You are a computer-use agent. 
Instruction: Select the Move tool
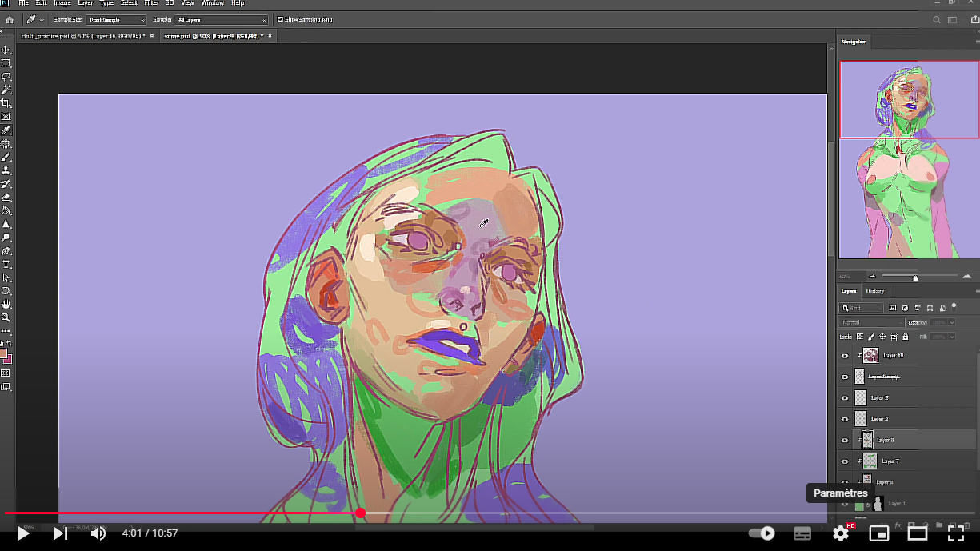point(6,50)
